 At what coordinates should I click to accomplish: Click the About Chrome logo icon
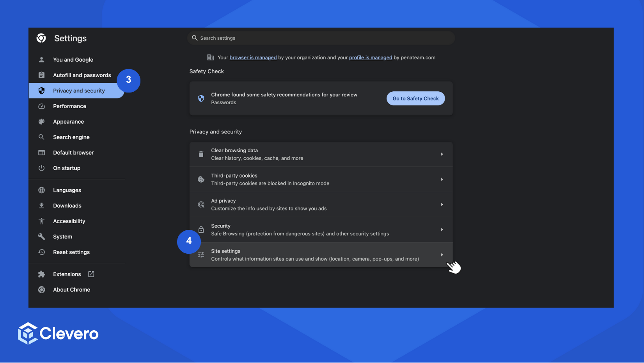(41, 290)
